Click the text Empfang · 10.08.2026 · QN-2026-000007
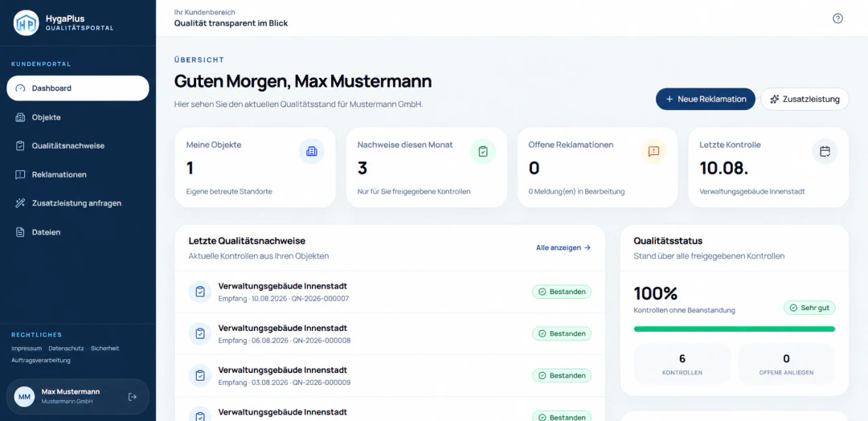Image resolution: width=868 pixels, height=421 pixels. pos(284,299)
